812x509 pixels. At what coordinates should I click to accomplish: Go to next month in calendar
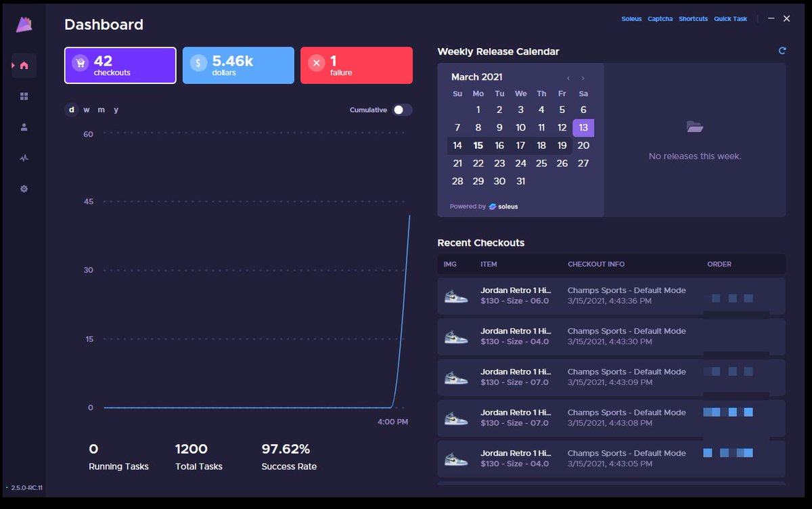(x=583, y=79)
